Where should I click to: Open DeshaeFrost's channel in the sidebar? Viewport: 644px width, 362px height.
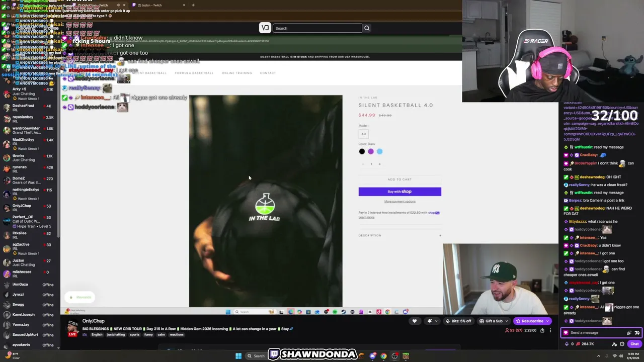point(29,108)
